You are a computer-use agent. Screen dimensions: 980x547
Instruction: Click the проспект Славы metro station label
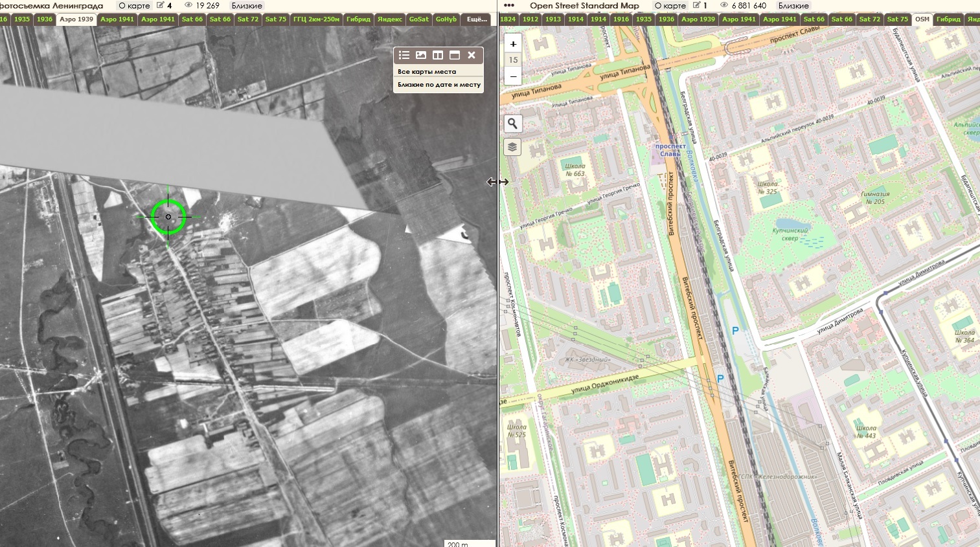pyautogui.click(x=670, y=150)
